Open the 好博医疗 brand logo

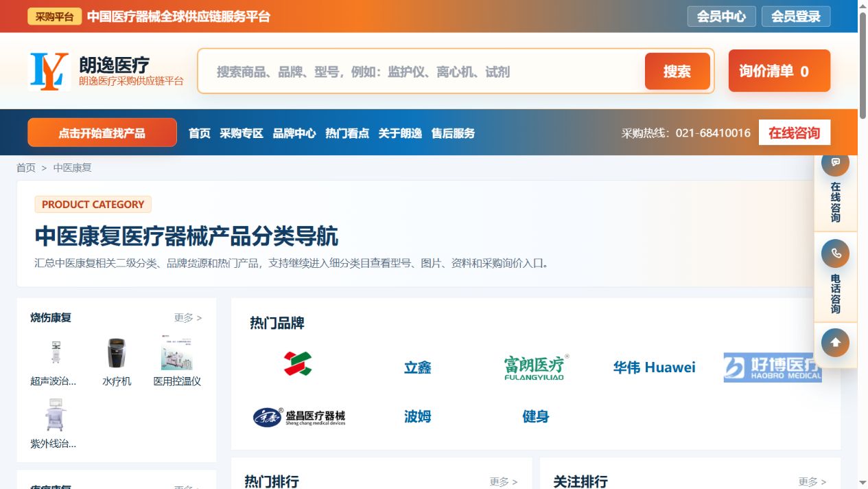click(773, 367)
